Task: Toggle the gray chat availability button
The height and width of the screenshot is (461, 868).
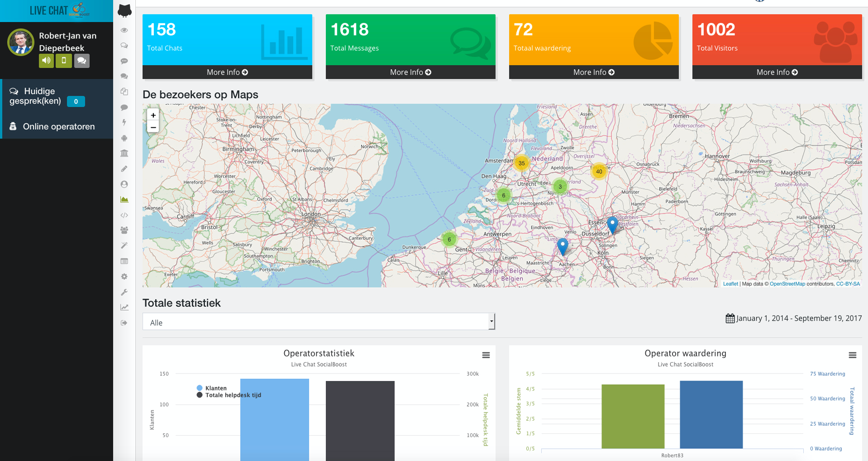Action: (x=82, y=61)
